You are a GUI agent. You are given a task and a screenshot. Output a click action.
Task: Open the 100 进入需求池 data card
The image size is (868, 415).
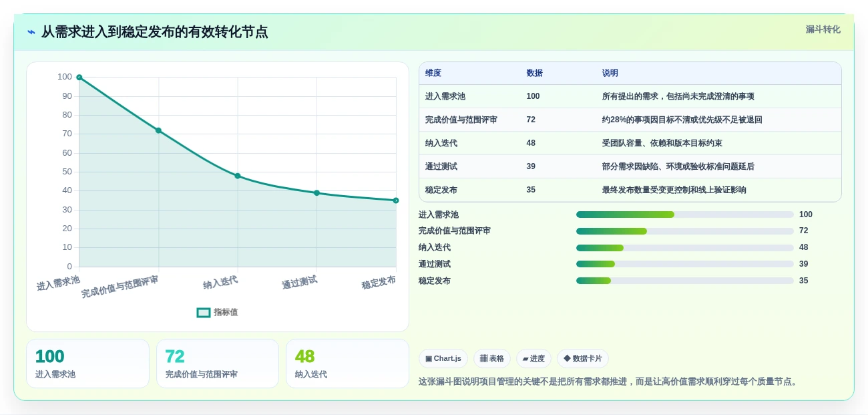tap(87, 364)
